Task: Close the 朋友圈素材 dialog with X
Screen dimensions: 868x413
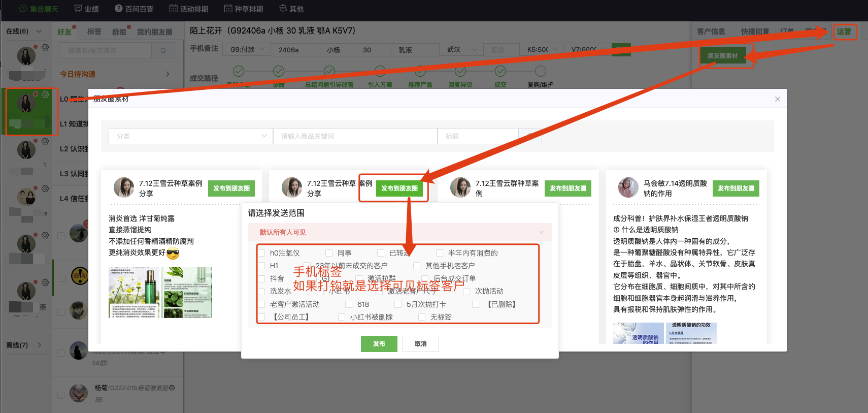Action: (x=778, y=99)
